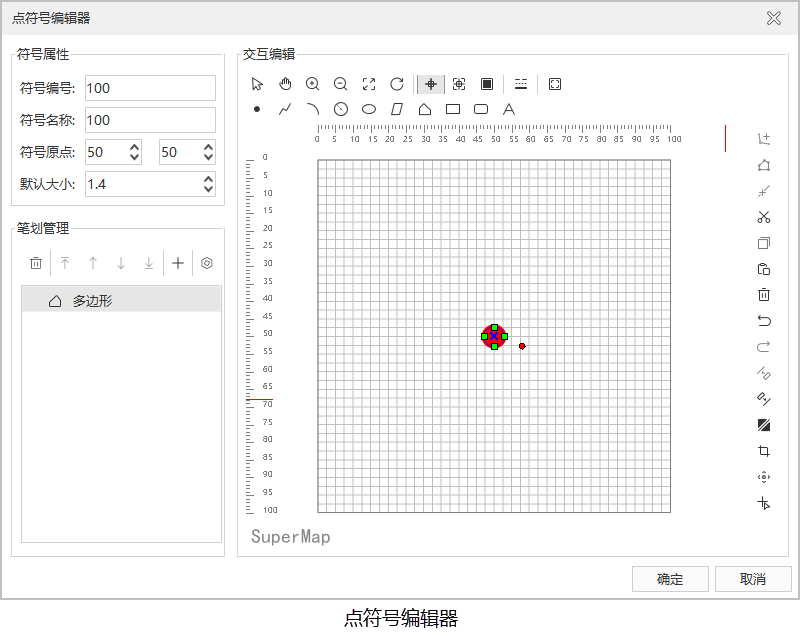Choose the ellipse drawing tool
The width and height of the screenshot is (800, 638).
coord(369,109)
